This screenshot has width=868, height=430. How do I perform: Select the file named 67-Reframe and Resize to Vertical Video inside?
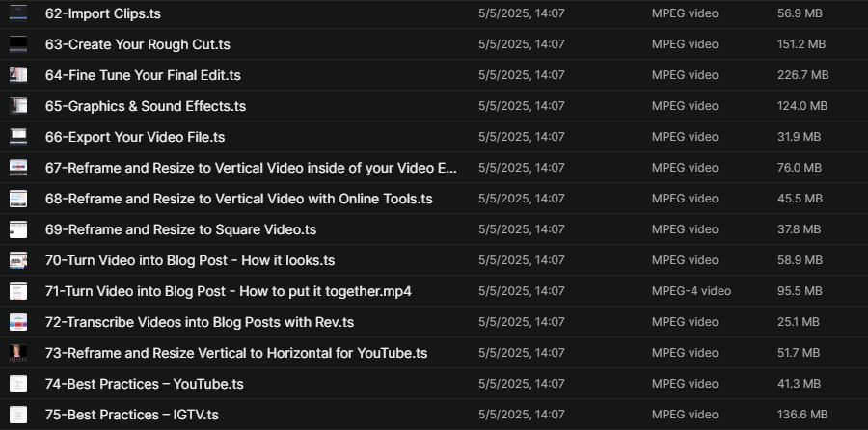point(251,168)
